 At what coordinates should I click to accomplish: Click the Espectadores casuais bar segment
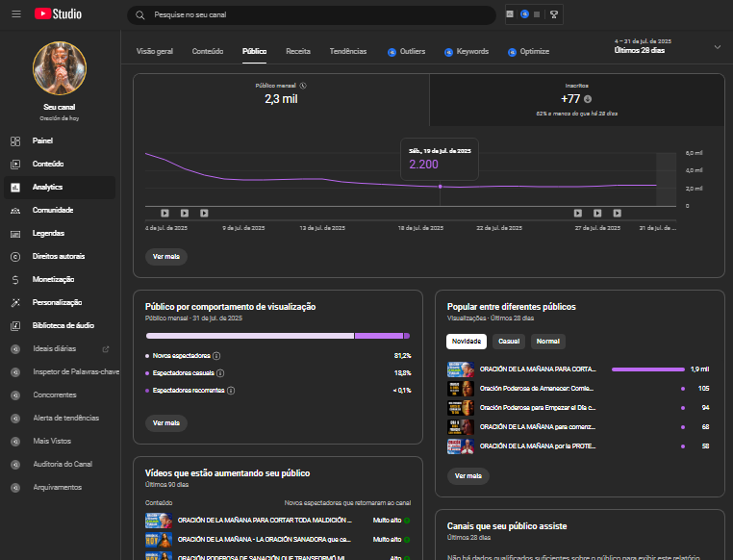click(x=379, y=336)
